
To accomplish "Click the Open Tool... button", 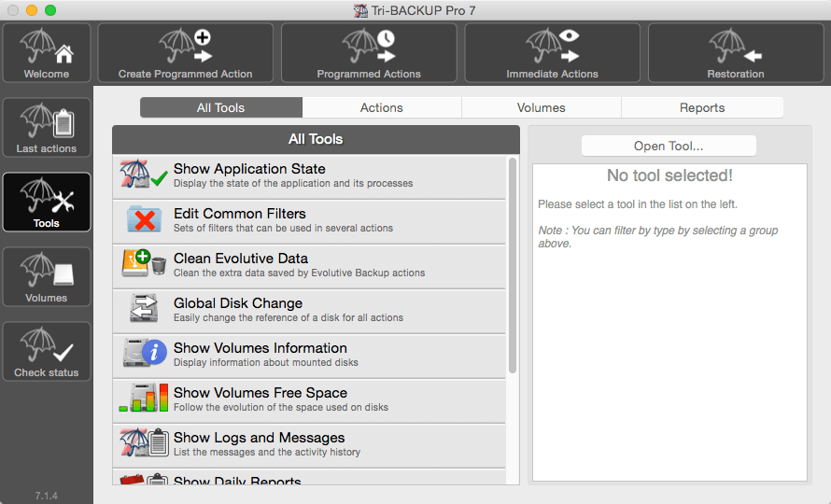I will [x=669, y=146].
